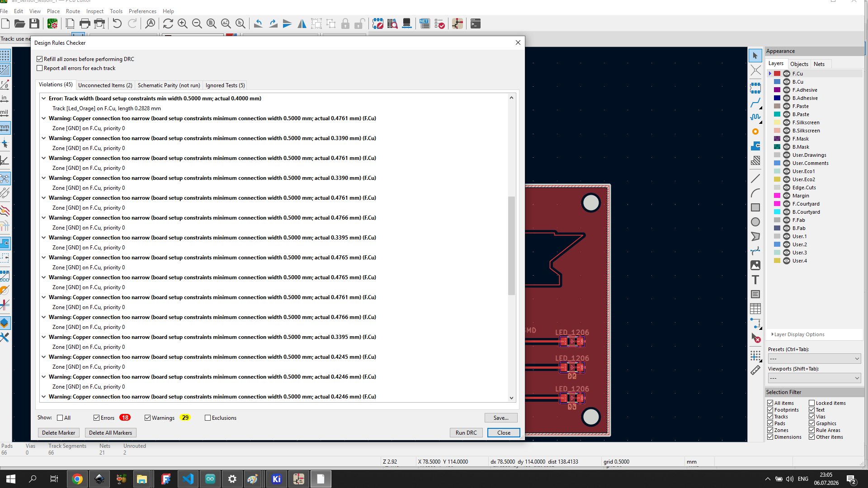Click the Zoom In magnifier icon

[183, 23]
